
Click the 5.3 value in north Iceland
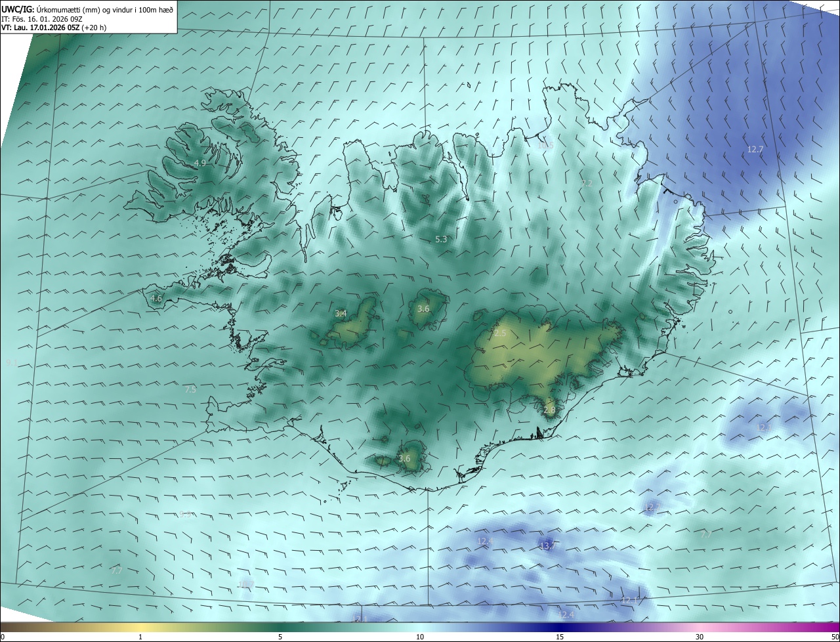pos(441,240)
